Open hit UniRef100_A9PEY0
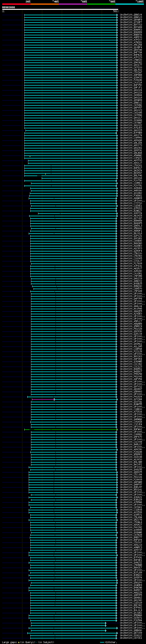146x644 pixels. click(131, 37)
